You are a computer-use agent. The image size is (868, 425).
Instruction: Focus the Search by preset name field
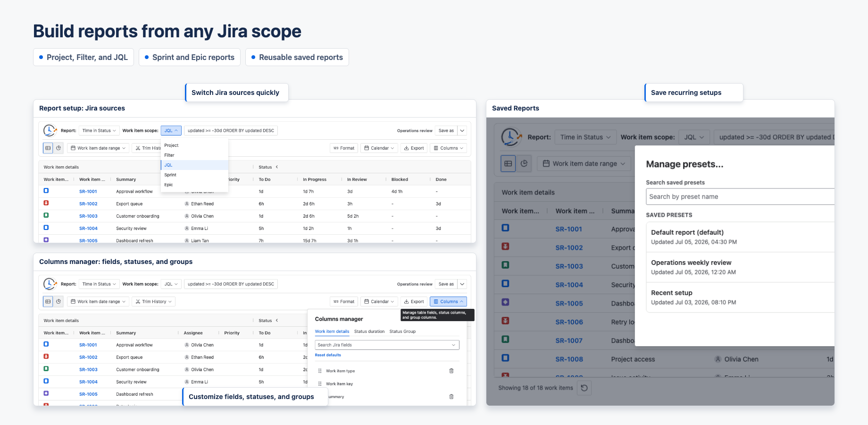point(740,197)
